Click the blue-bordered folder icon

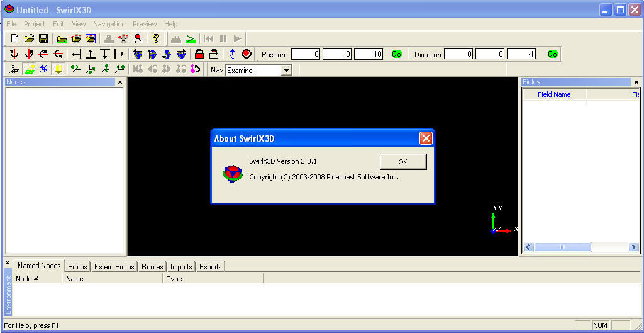coord(91,39)
